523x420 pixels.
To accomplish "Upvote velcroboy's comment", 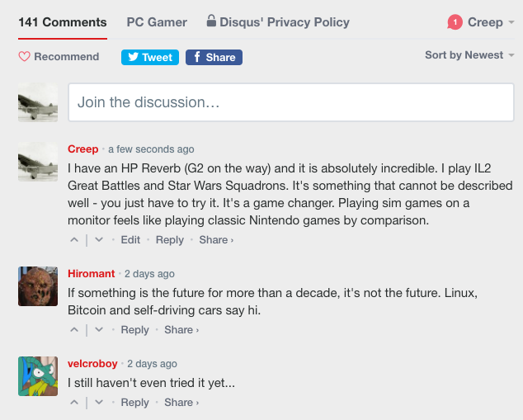I will [x=74, y=403].
